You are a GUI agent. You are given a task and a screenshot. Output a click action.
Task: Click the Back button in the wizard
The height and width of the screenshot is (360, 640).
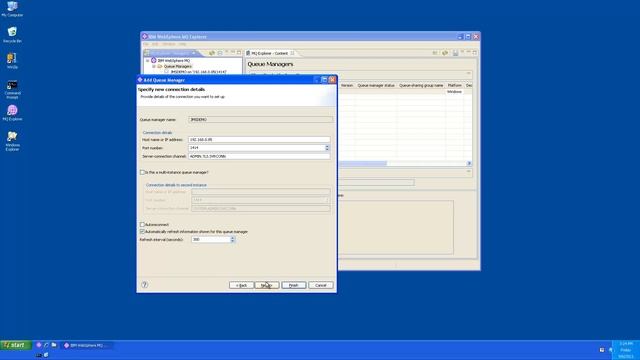[x=241, y=285]
